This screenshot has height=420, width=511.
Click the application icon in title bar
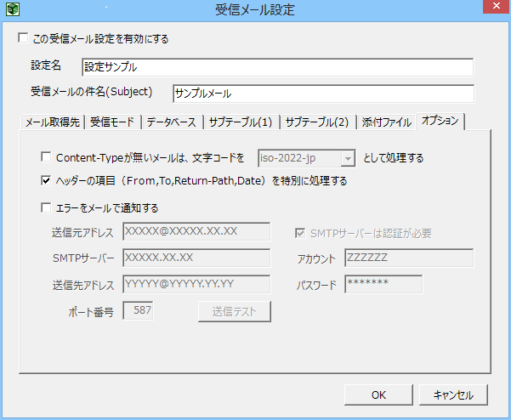coord(13,9)
